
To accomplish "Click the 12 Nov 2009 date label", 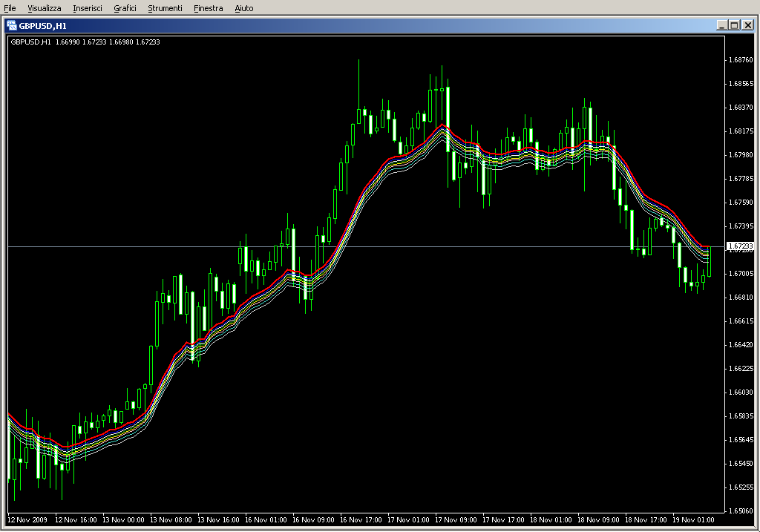I will (27, 520).
